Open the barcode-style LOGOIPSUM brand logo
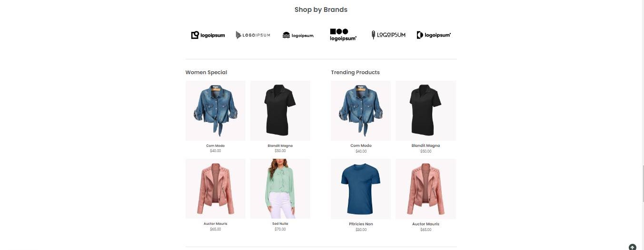 coord(253,35)
